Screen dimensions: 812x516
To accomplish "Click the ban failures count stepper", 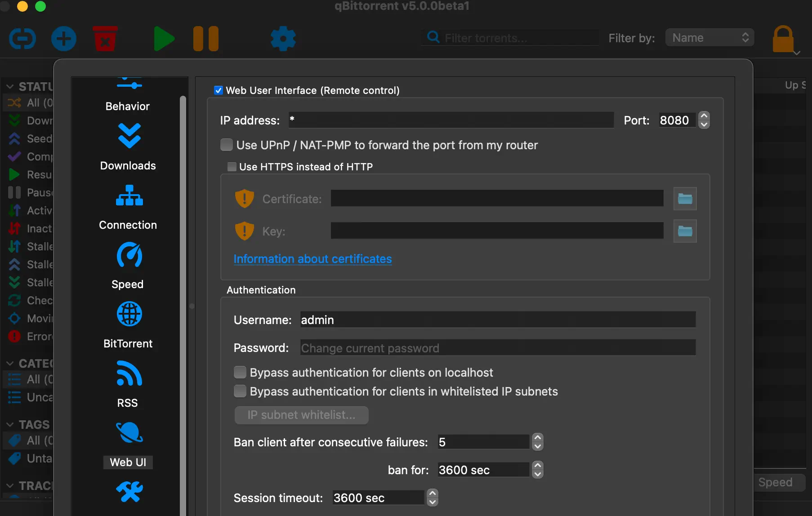I will [537, 442].
